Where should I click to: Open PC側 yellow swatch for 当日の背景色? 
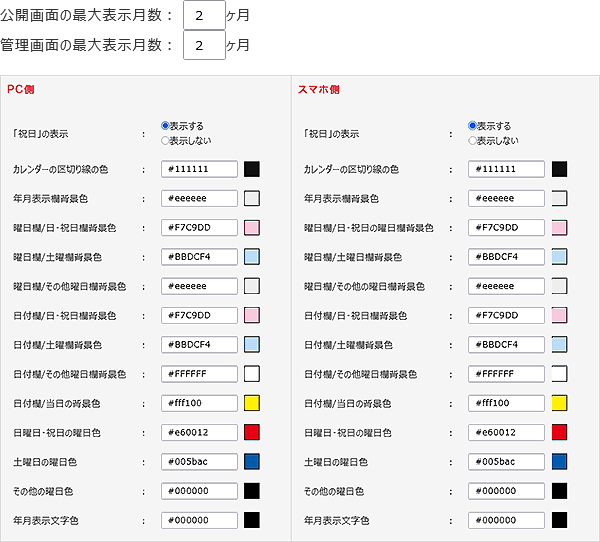(252, 404)
